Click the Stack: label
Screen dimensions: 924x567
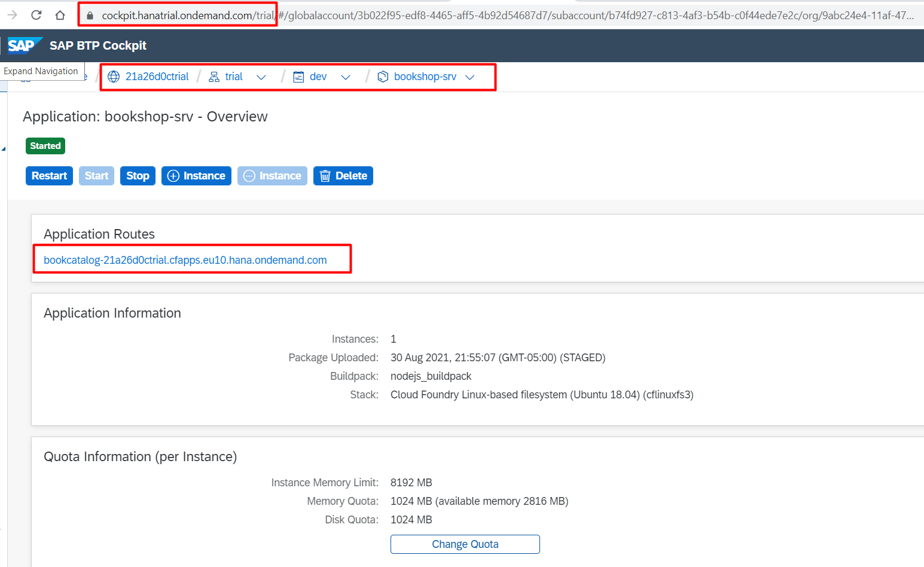(x=364, y=395)
